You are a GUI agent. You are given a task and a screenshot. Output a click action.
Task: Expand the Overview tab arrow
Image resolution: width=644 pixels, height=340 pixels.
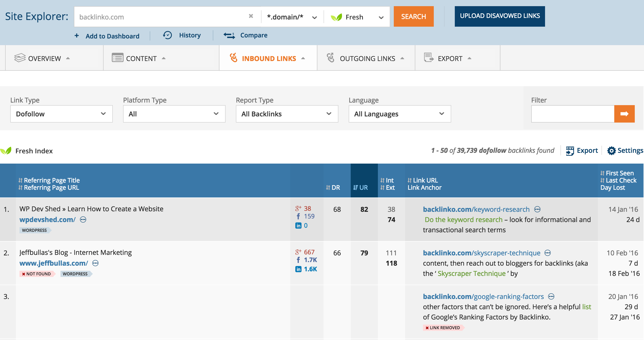tap(68, 58)
